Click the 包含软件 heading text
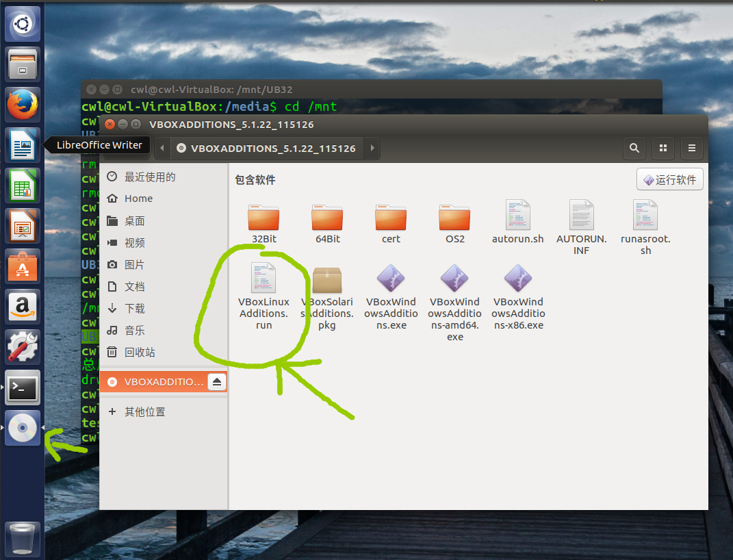Screen dimensions: 733x560 pyautogui.click(x=255, y=180)
